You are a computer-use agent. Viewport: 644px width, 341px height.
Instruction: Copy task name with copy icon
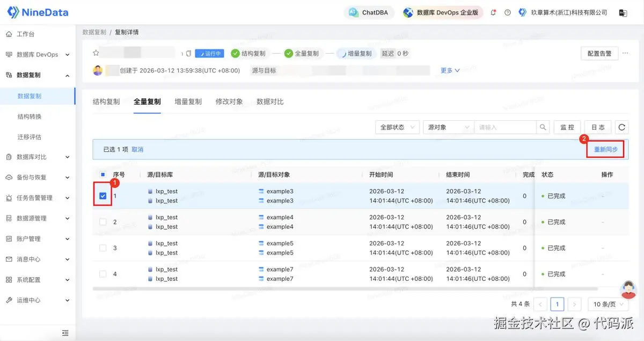click(x=188, y=54)
